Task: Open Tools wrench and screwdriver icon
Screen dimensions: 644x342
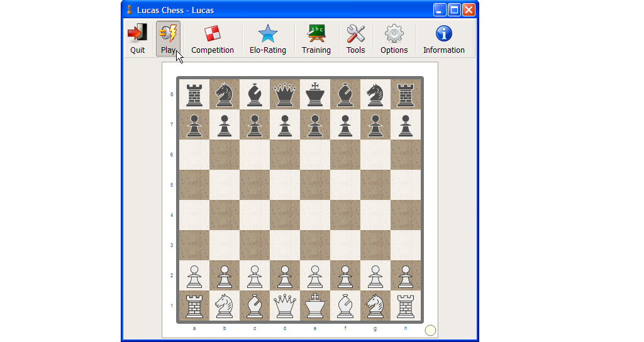Action: pyautogui.click(x=355, y=33)
